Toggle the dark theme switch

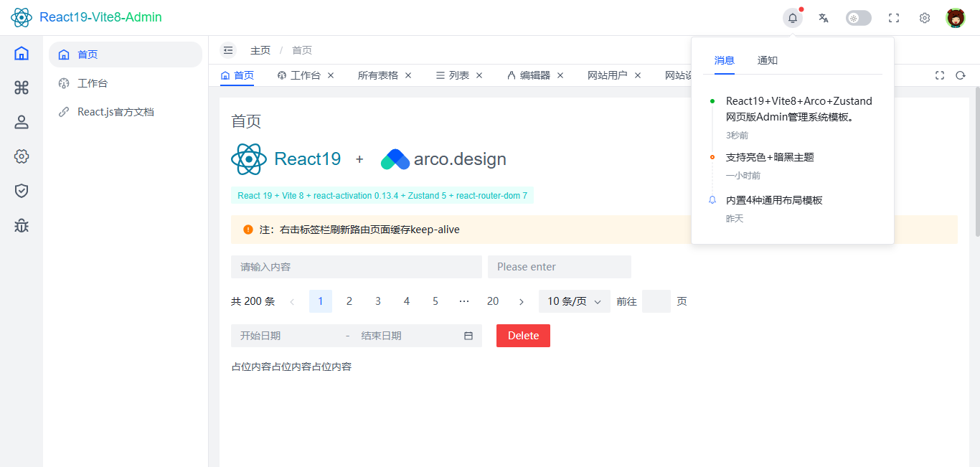click(859, 18)
